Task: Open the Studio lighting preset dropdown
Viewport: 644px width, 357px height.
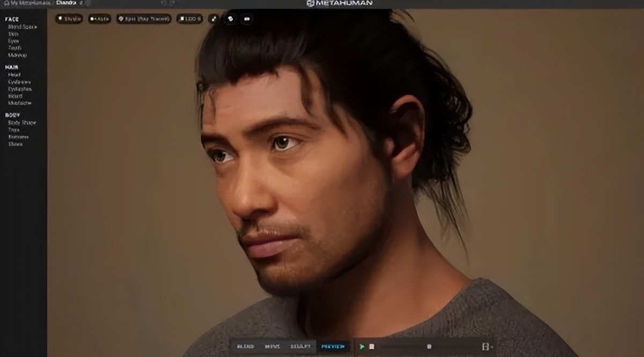Action: (69, 19)
